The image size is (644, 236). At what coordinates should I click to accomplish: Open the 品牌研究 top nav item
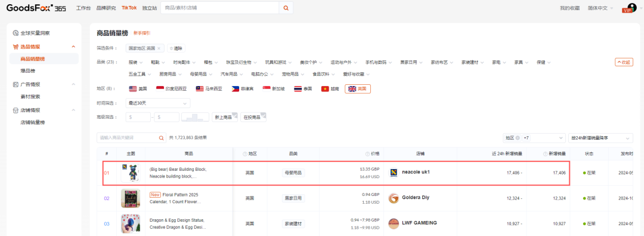click(106, 8)
